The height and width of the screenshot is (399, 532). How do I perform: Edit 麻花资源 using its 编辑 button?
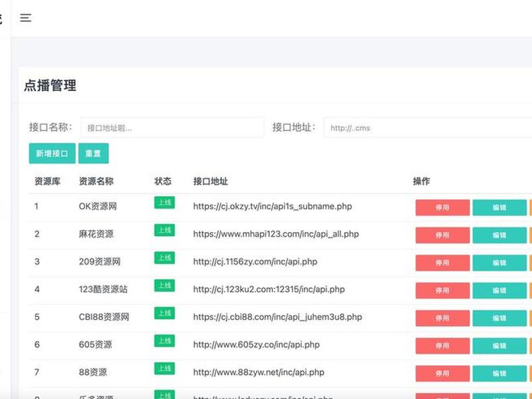tap(499, 235)
